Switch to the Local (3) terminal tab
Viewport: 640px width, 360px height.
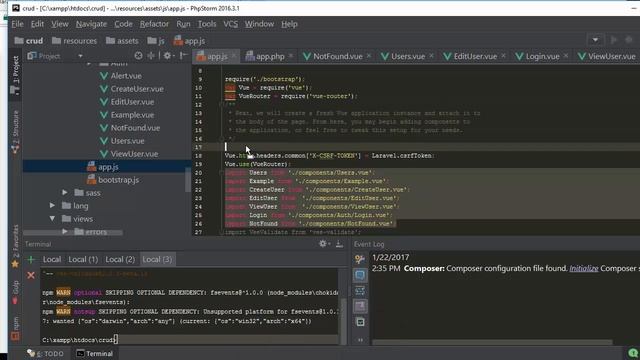pyautogui.click(x=157, y=259)
